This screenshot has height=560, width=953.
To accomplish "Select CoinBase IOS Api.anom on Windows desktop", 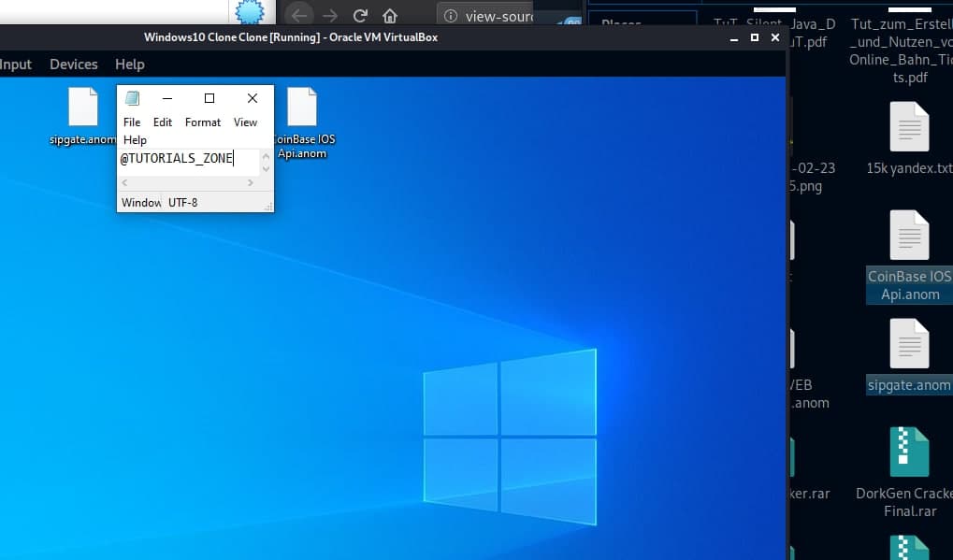I will (302, 108).
